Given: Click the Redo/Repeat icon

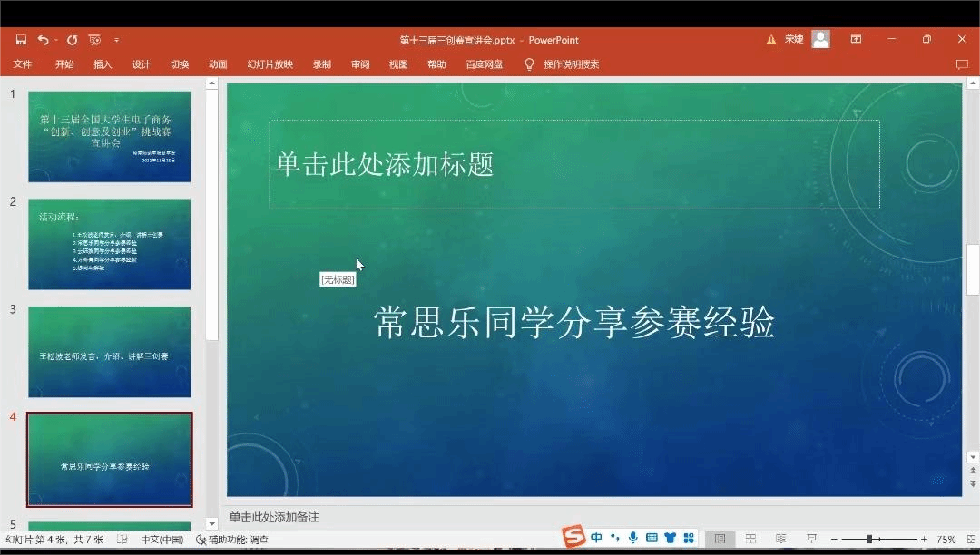Looking at the screenshot, I should click(x=72, y=40).
